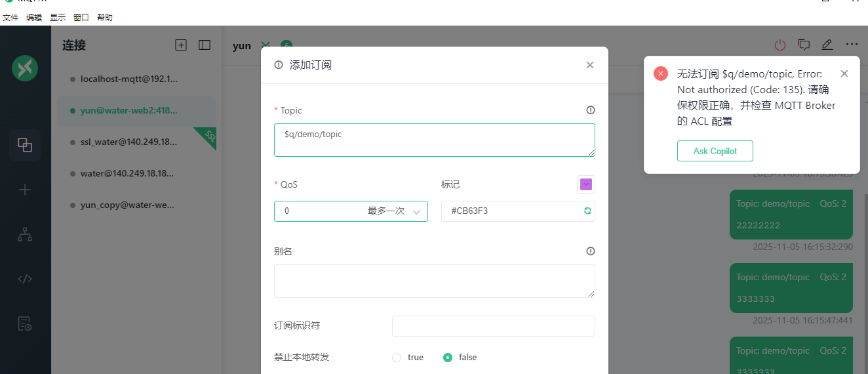868x374 pixels.
Task: Select the ssl_water connection in list
Action: click(x=127, y=142)
